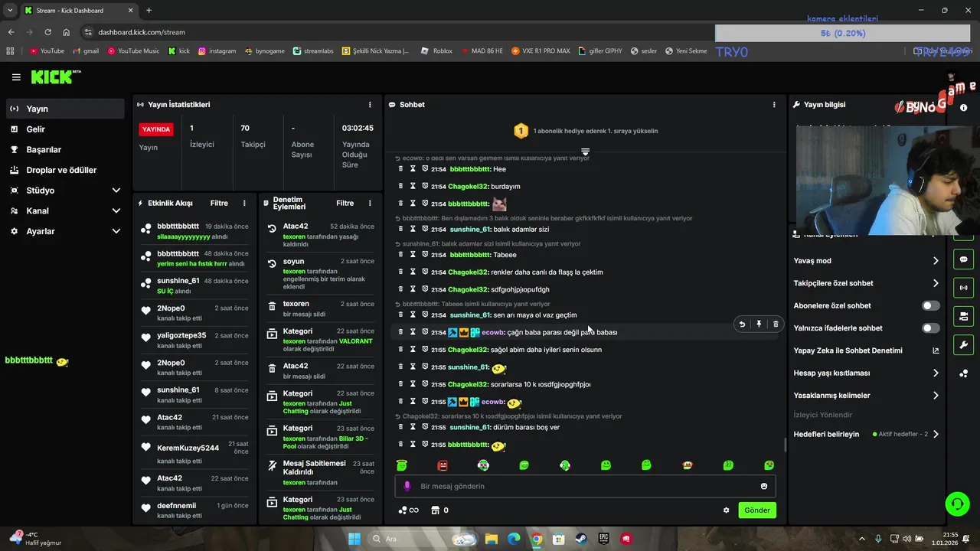Open Steam from the Windows taskbar
Image resolution: width=980 pixels, height=551 pixels.
(582, 539)
